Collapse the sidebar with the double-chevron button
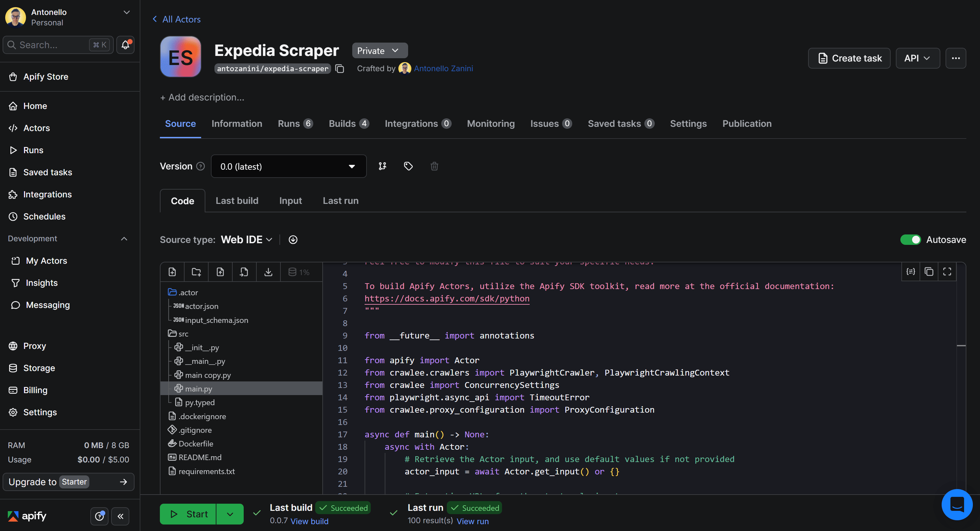 (121, 516)
